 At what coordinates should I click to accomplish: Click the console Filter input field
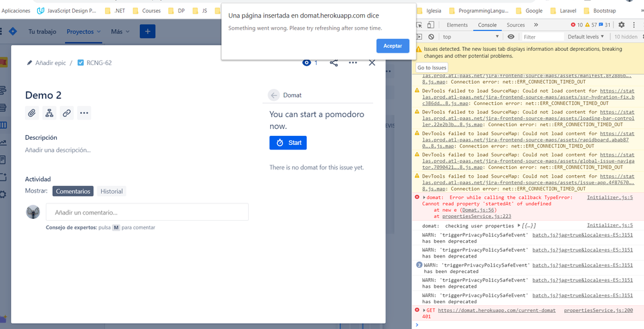(543, 37)
